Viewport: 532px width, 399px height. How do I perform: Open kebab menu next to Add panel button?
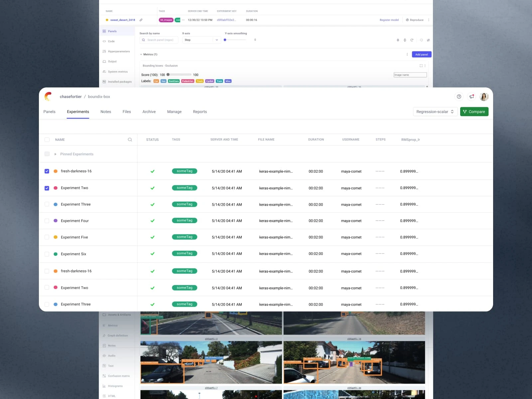tap(407, 54)
